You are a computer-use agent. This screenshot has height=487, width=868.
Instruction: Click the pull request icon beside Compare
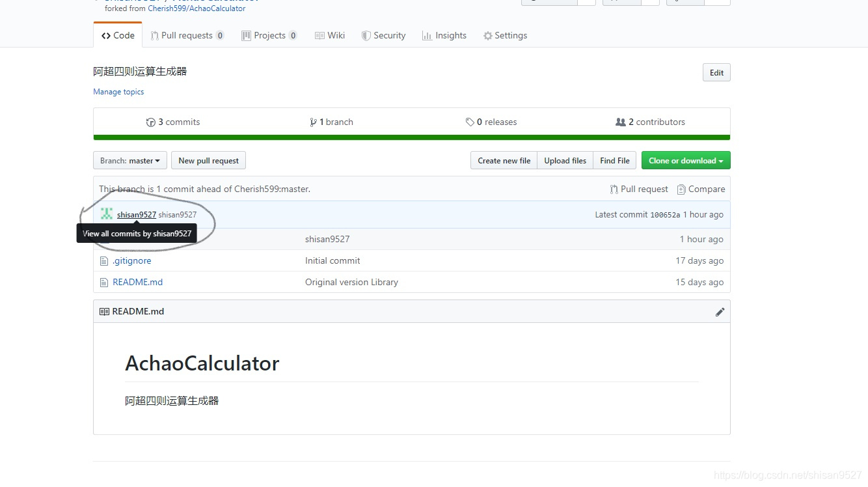point(614,189)
